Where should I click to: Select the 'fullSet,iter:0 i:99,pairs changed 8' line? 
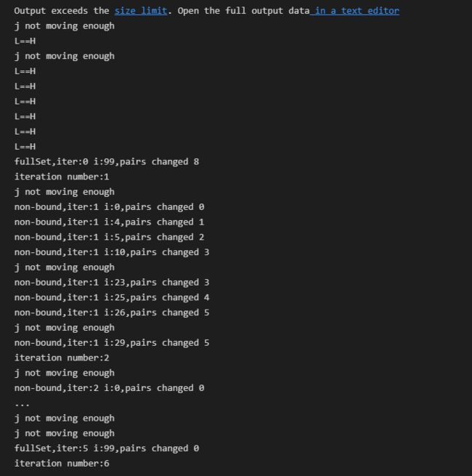[107, 162]
